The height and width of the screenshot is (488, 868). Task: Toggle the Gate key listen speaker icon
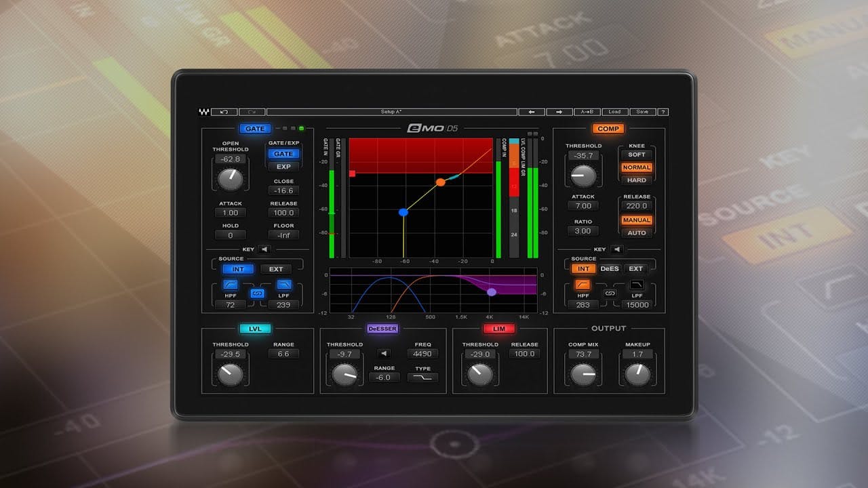coord(263,249)
